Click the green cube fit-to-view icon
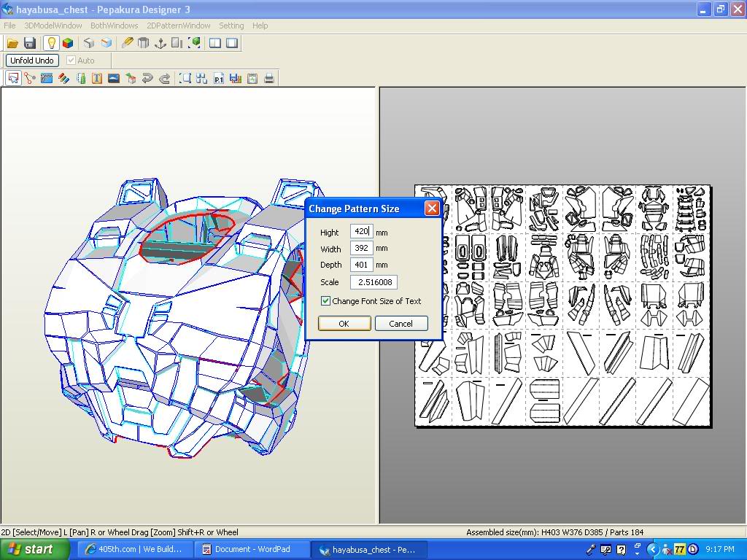 [x=194, y=43]
